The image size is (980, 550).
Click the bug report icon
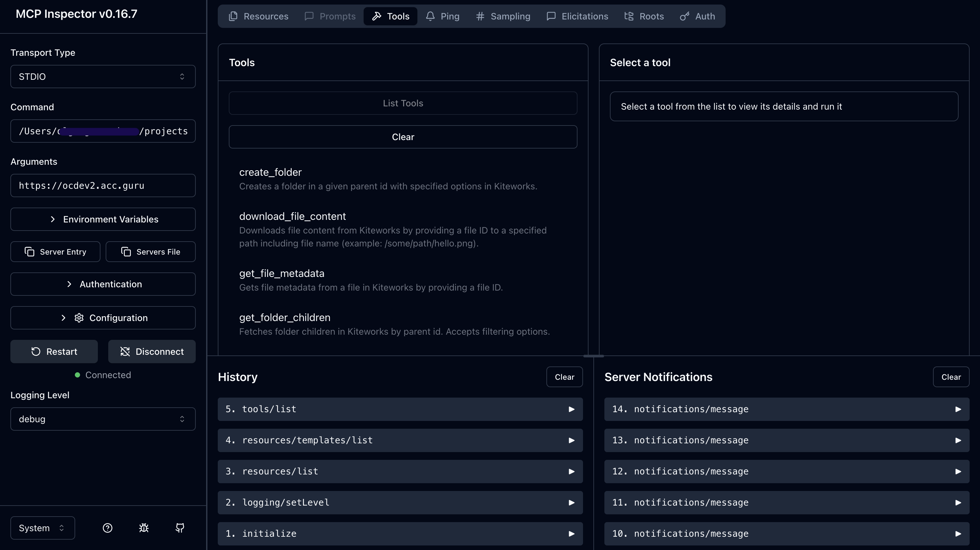click(x=144, y=528)
